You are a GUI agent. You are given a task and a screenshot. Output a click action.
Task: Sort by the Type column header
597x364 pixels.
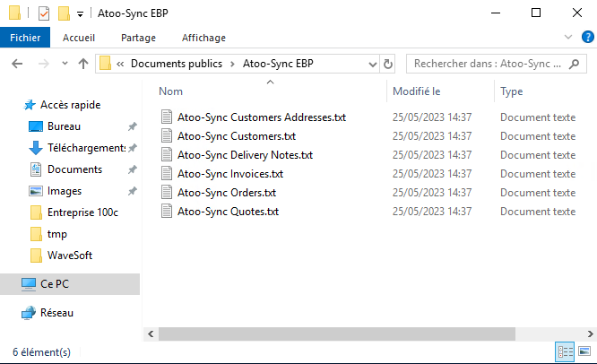pos(511,91)
